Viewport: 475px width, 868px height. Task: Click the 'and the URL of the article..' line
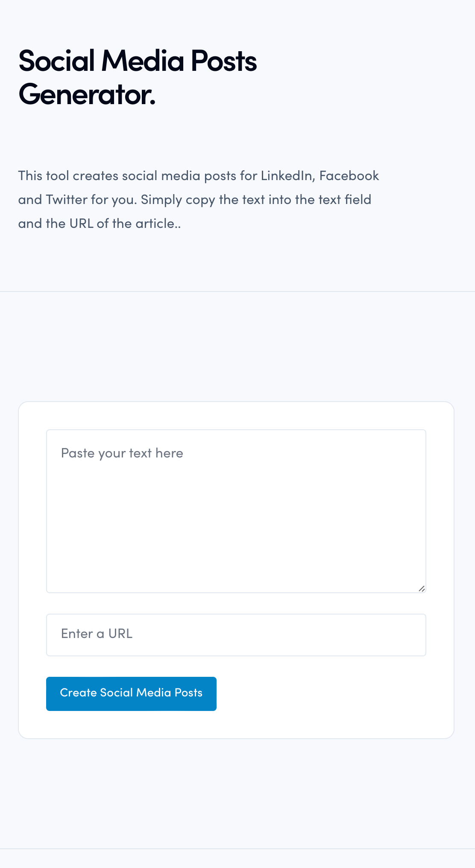pos(99,224)
